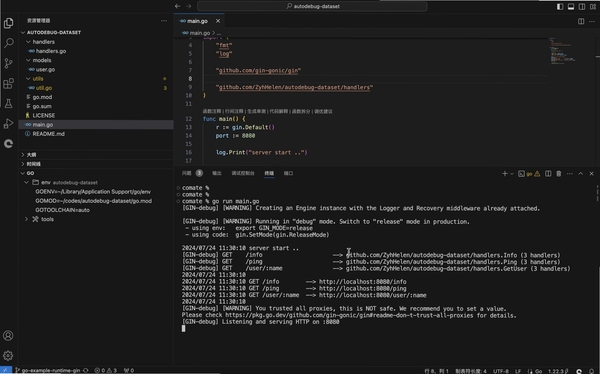Click the autodebug-dataset command center search box
Image resolution: width=600 pixels, height=374 pixels.
click(312, 6)
